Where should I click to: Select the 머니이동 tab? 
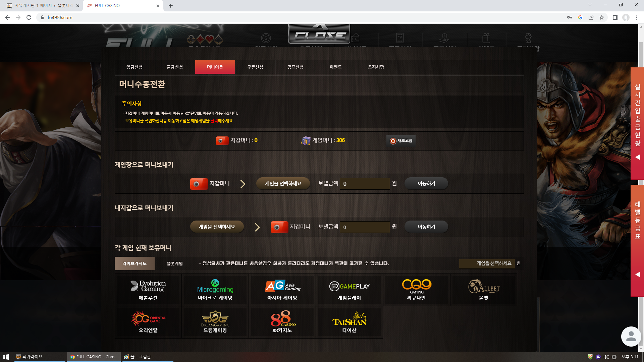coord(215,67)
